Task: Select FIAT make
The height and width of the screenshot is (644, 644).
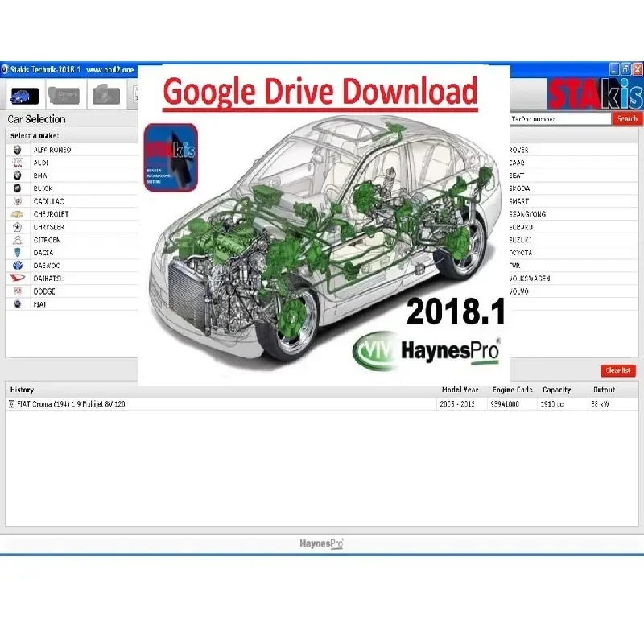Action: [39, 304]
